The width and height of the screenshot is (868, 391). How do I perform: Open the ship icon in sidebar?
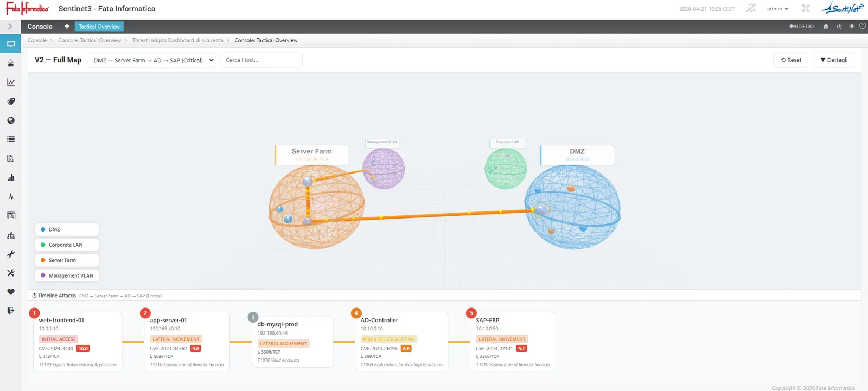tap(10, 63)
